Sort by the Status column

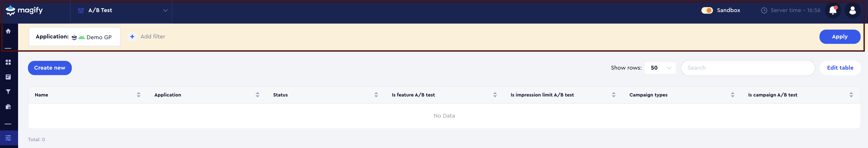click(376, 95)
